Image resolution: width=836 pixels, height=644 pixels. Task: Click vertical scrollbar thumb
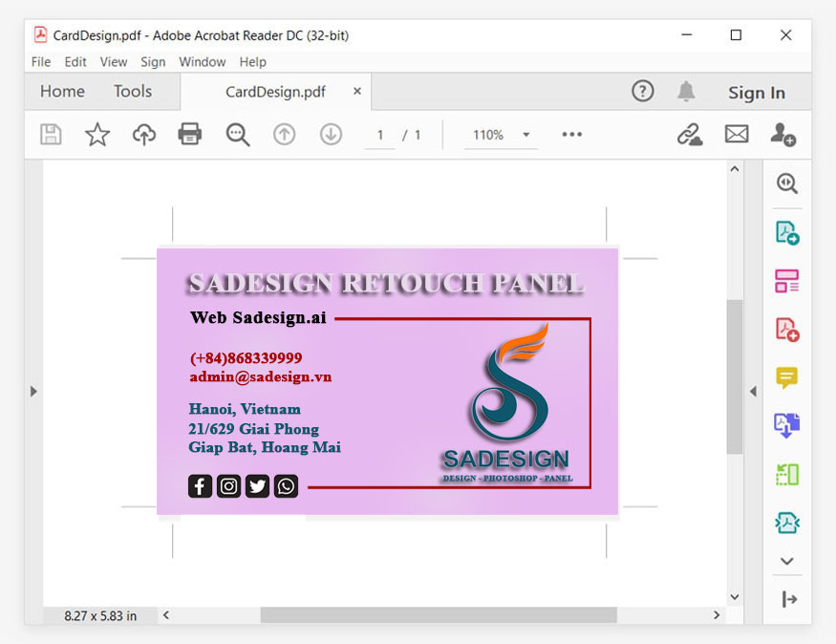pyautogui.click(x=735, y=376)
